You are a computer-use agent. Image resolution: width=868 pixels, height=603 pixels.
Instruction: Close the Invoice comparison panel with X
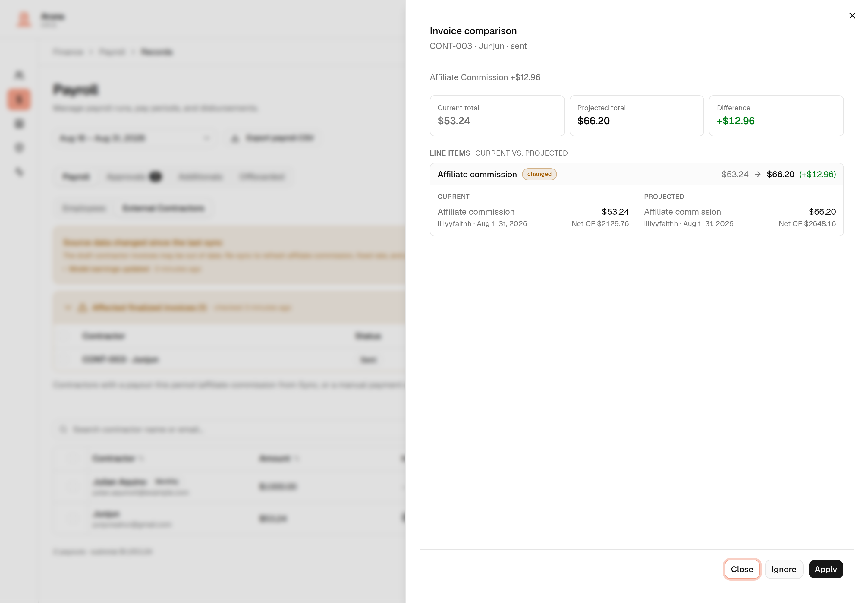click(852, 16)
